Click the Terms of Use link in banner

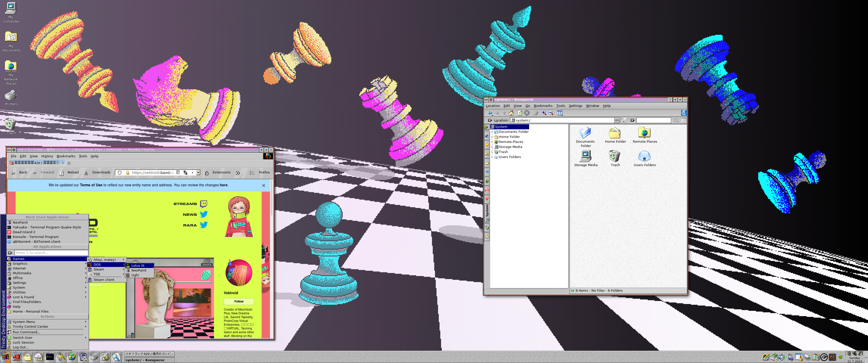(91, 185)
